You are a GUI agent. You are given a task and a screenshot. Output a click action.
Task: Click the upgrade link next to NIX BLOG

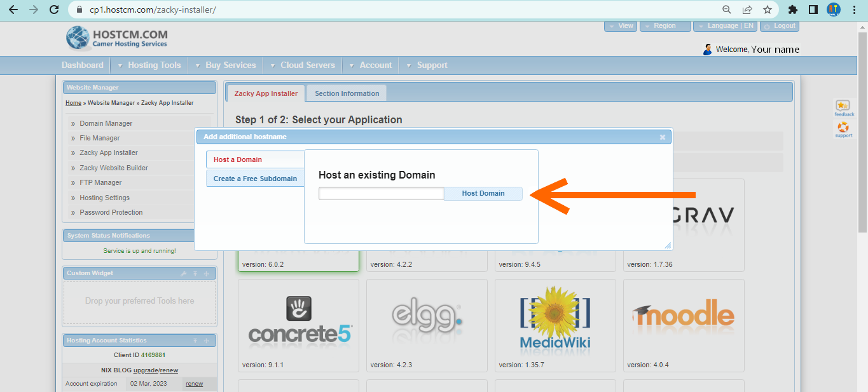pyautogui.click(x=146, y=370)
